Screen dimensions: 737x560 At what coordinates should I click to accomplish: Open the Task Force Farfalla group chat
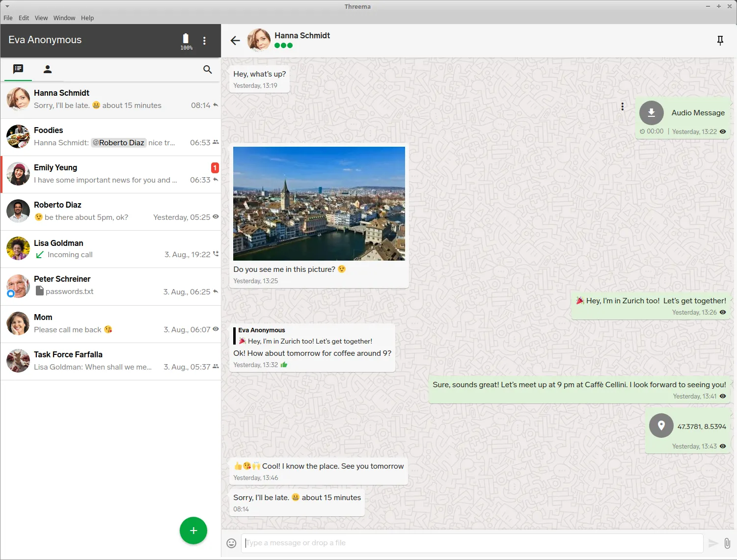tap(111, 361)
